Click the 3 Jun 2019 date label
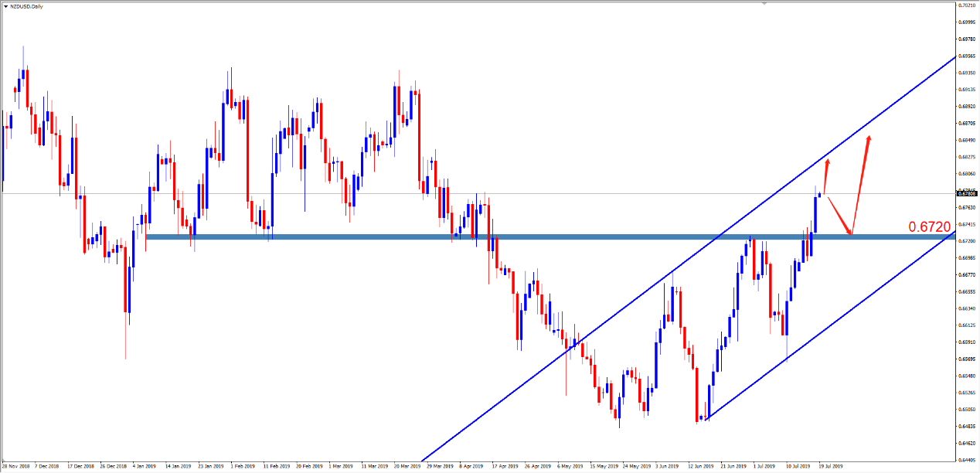Viewport: 980px width, 473px height. coord(668,467)
